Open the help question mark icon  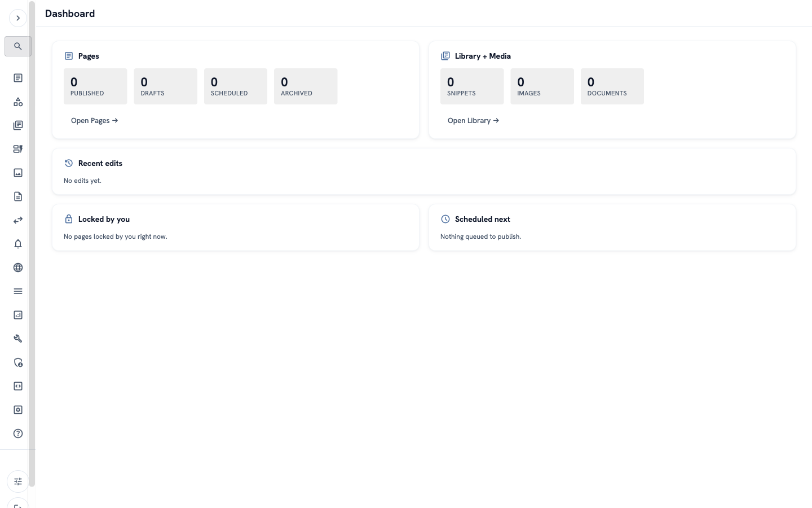[18, 433]
